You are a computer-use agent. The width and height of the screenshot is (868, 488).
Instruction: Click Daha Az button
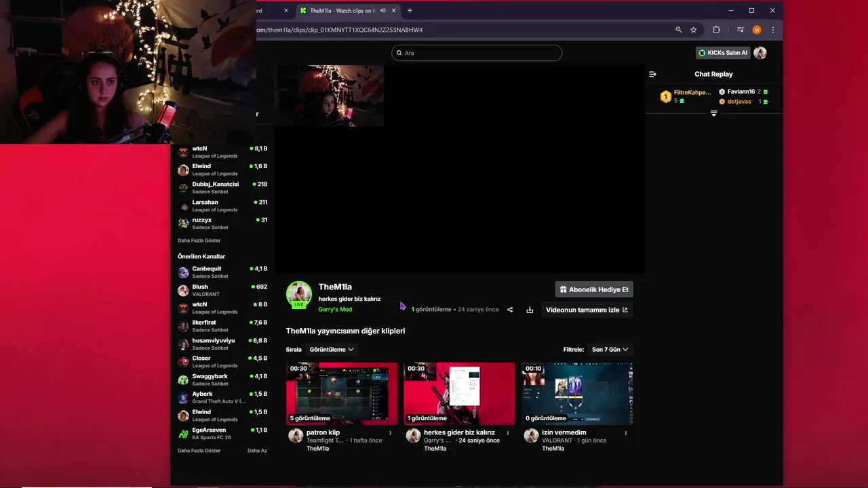(x=257, y=451)
